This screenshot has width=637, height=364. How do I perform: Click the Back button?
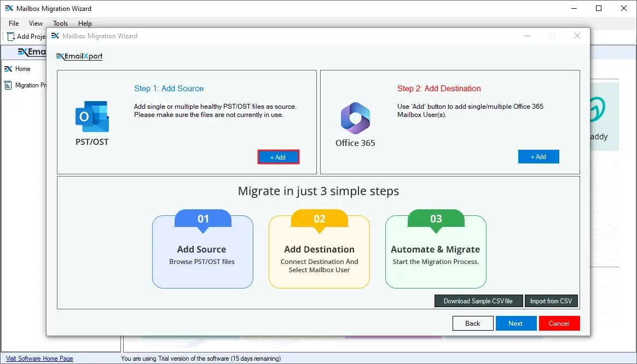pyautogui.click(x=473, y=324)
